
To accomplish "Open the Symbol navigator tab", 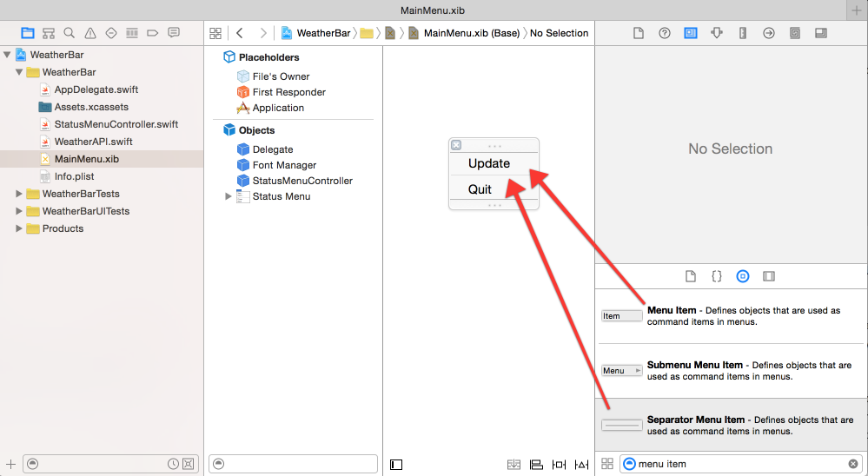I will (x=49, y=33).
